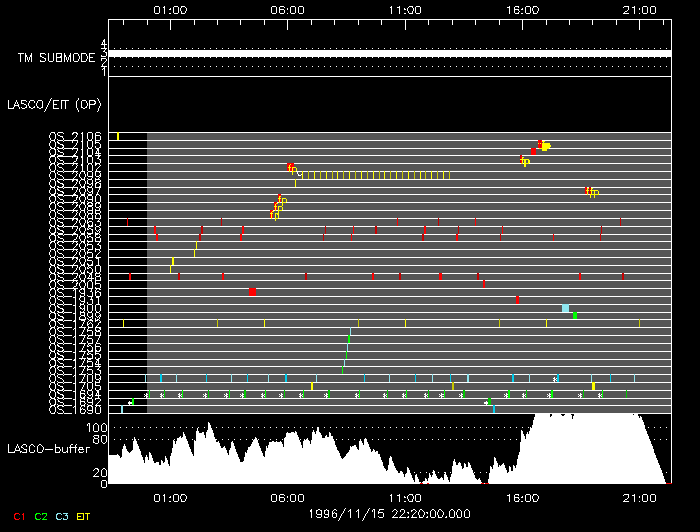Click the green block on the OS_1899 row

[575, 316]
